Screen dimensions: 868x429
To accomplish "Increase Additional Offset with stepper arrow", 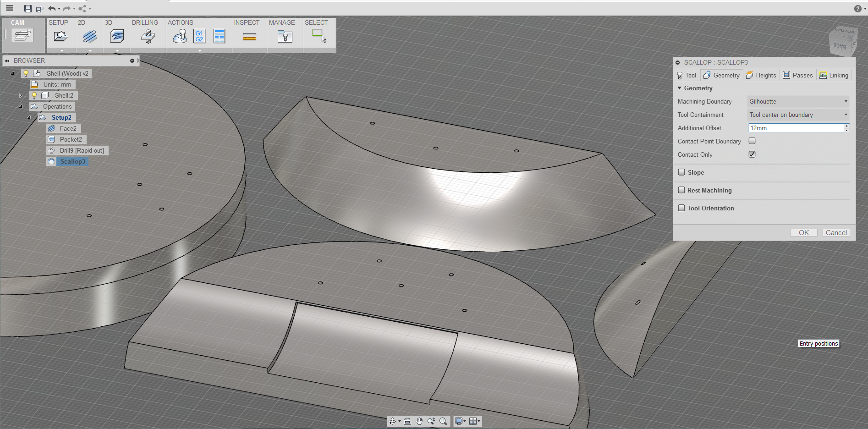I will coord(846,126).
